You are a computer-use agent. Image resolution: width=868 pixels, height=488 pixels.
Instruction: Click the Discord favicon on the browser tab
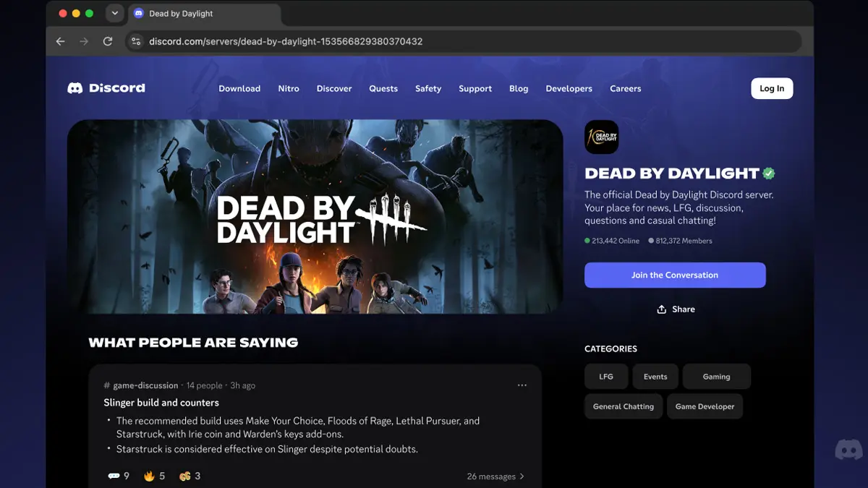139,14
